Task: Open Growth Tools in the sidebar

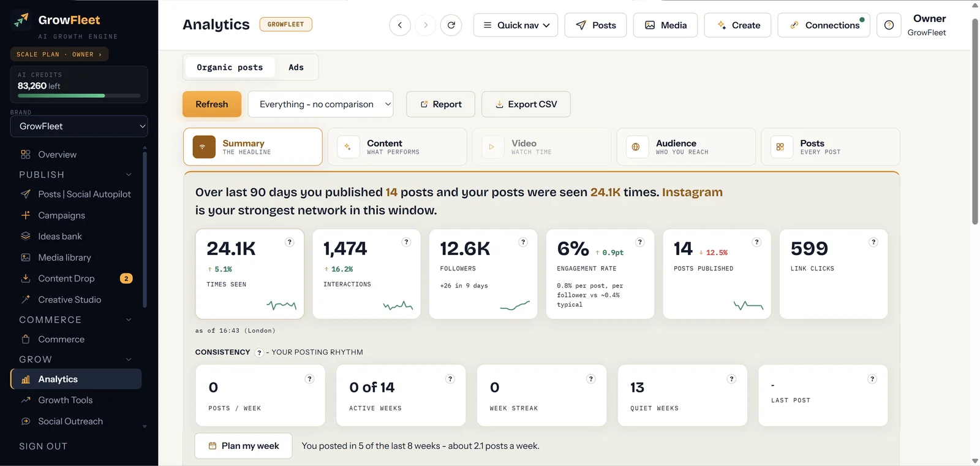Action: 76,400
